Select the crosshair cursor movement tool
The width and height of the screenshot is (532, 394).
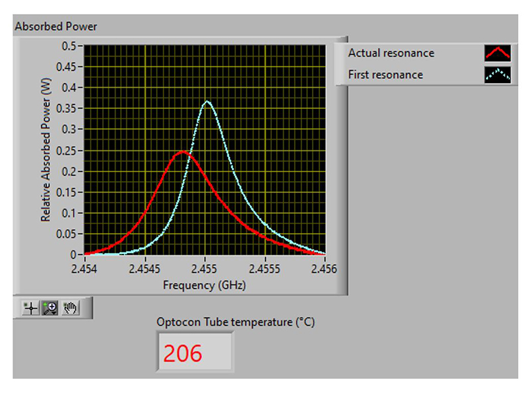[x=31, y=308]
